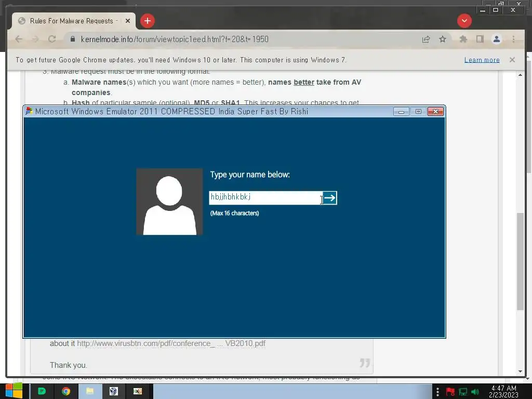The height and width of the screenshot is (399, 532).
Task: Toggle Chrome side panel
Action: (x=480, y=39)
